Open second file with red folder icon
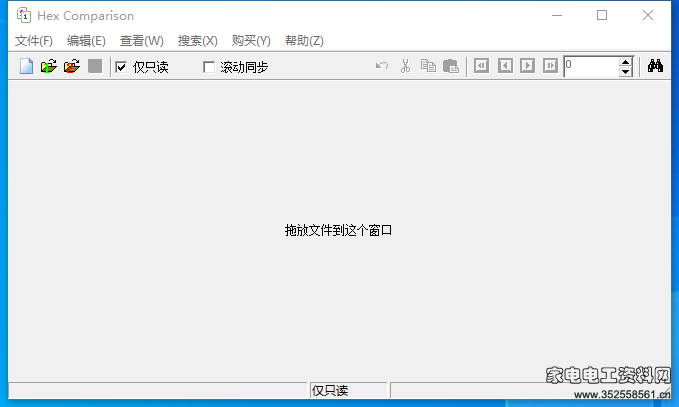Screen dimensions: 679x407 point(72,66)
